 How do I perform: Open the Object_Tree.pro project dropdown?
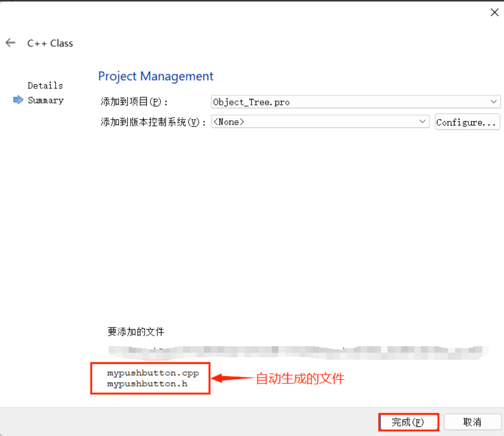click(x=356, y=102)
